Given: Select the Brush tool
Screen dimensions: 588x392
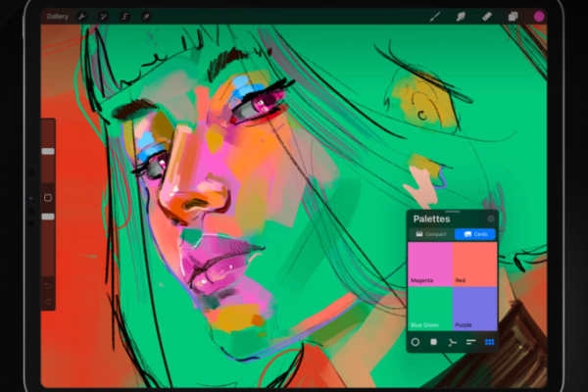Looking at the screenshot, I should coord(435,17).
